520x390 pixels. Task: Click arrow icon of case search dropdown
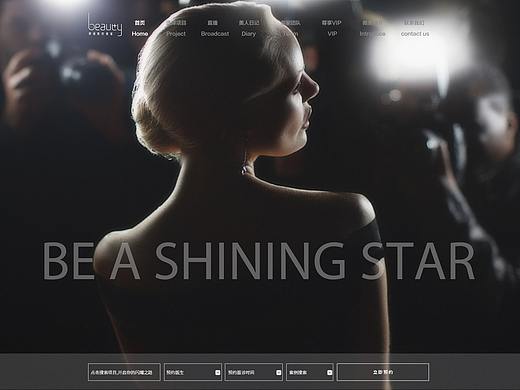tap(329, 372)
